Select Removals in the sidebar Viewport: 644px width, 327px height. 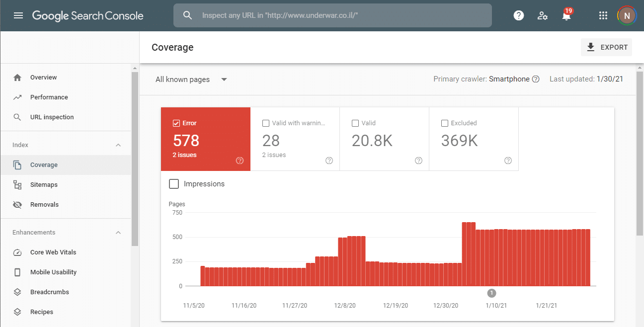tap(66, 205)
